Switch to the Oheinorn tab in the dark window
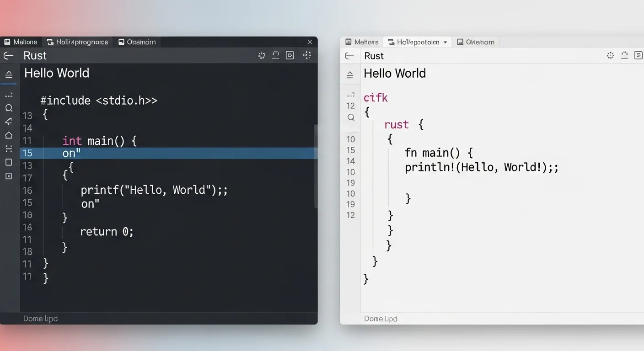 tap(137, 42)
